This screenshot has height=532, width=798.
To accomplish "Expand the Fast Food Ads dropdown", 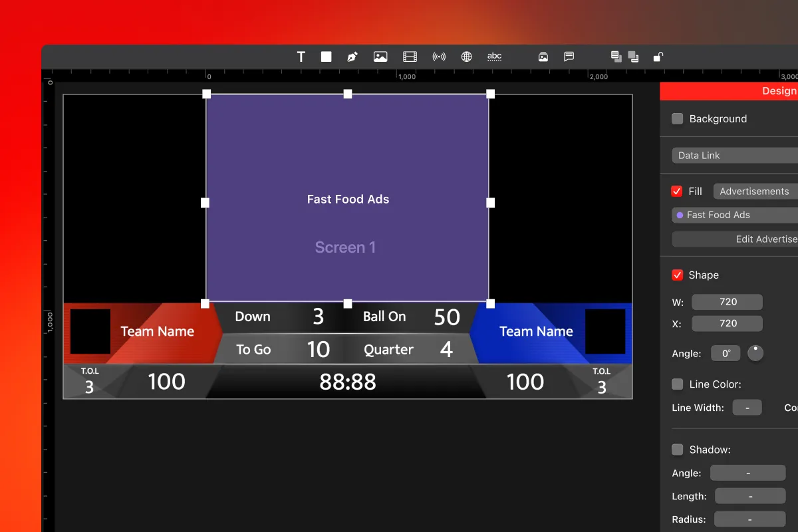I will tap(735, 215).
